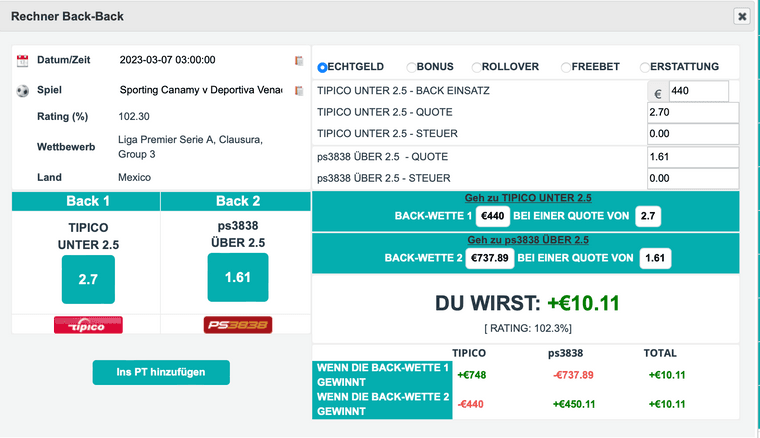Click the Rating value 102.30
Image resolution: width=760 pixels, height=438 pixels.
[x=134, y=117]
